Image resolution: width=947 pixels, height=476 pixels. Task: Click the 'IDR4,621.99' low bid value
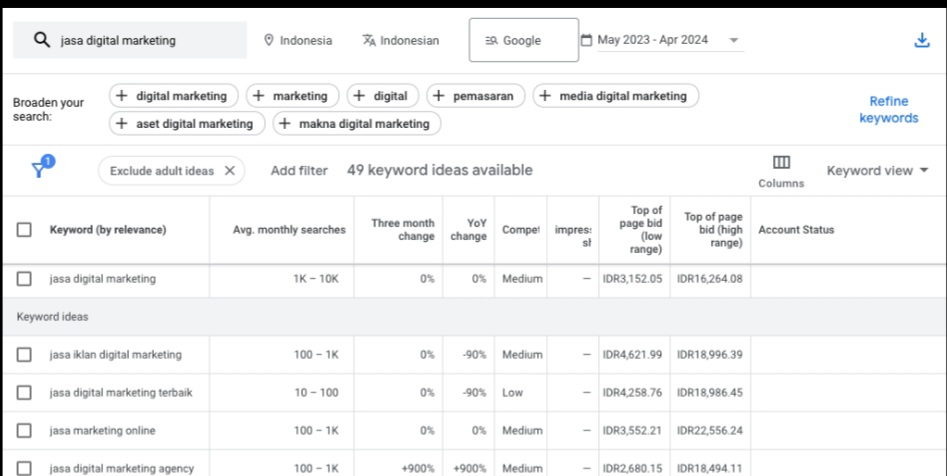tap(632, 355)
